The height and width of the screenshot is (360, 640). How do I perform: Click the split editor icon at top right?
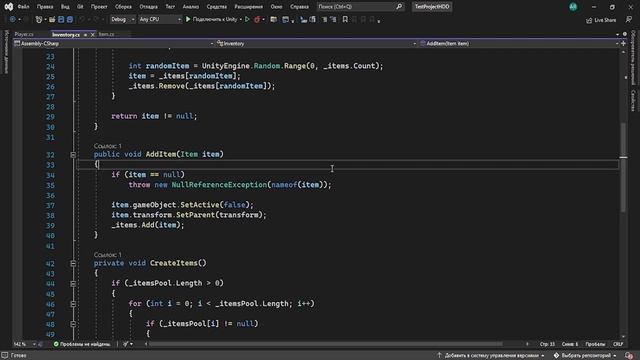pos(623,43)
